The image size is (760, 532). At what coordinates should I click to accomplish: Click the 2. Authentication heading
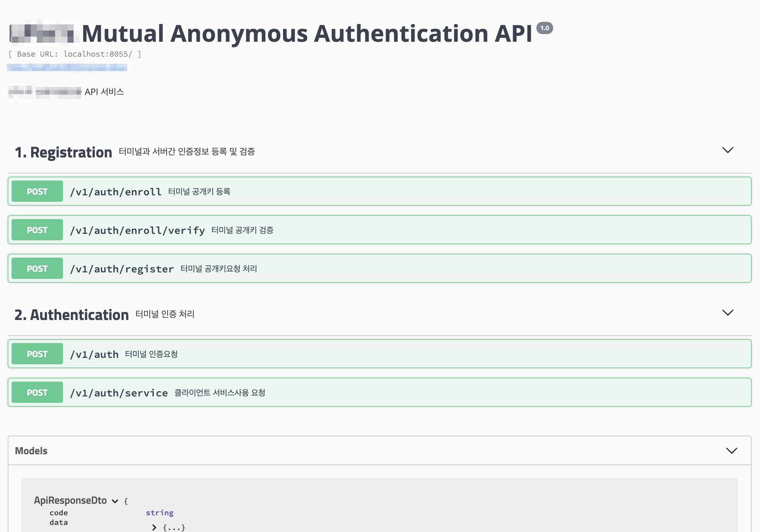coord(72,315)
